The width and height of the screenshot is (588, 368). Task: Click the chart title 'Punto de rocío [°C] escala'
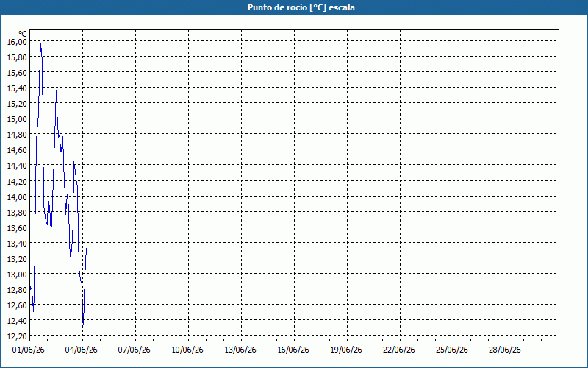pyautogui.click(x=301, y=7)
